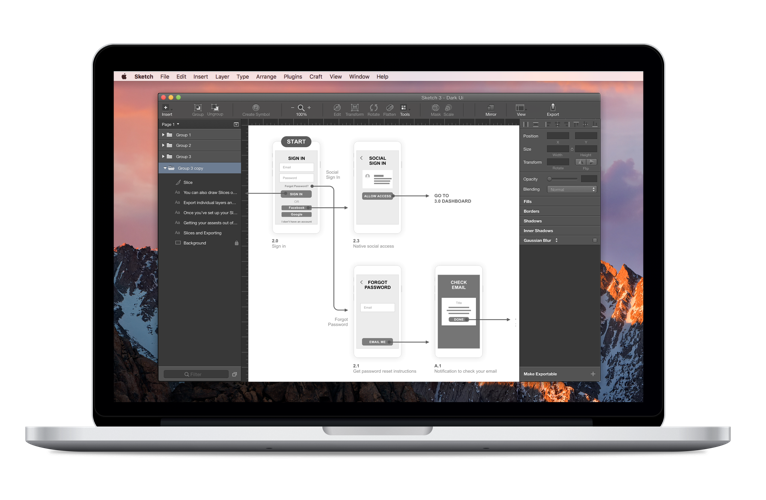Select the 'Slices and Exporting' text layer
This screenshot has width=766, height=500.
pyautogui.click(x=200, y=233)
